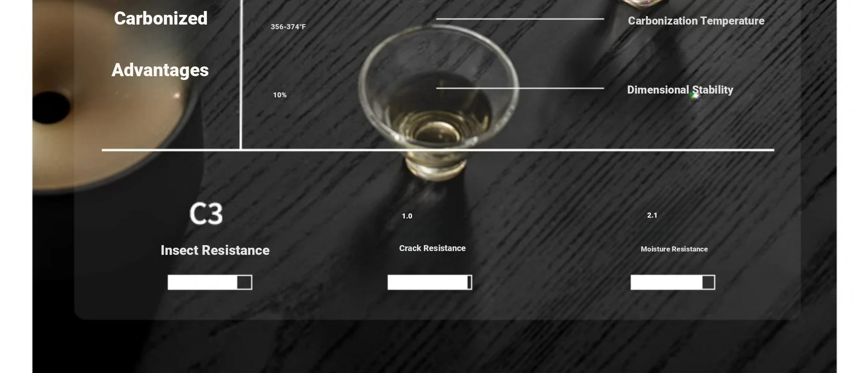This screenshot has height=373, width=868.
Task: Click the Crack Resistance progress bar
Action: [x=430, y=282]
